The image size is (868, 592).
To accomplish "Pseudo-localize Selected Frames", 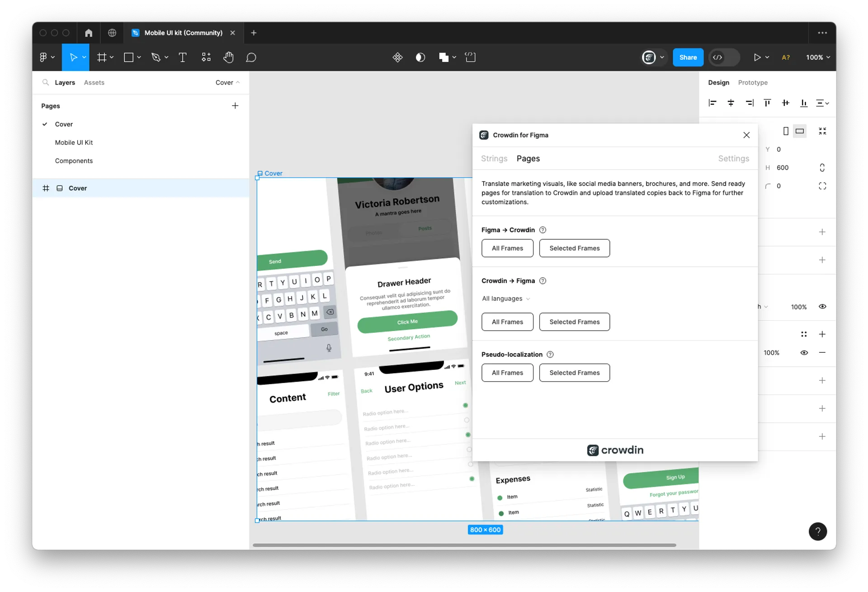I will (x=575, y=373).
